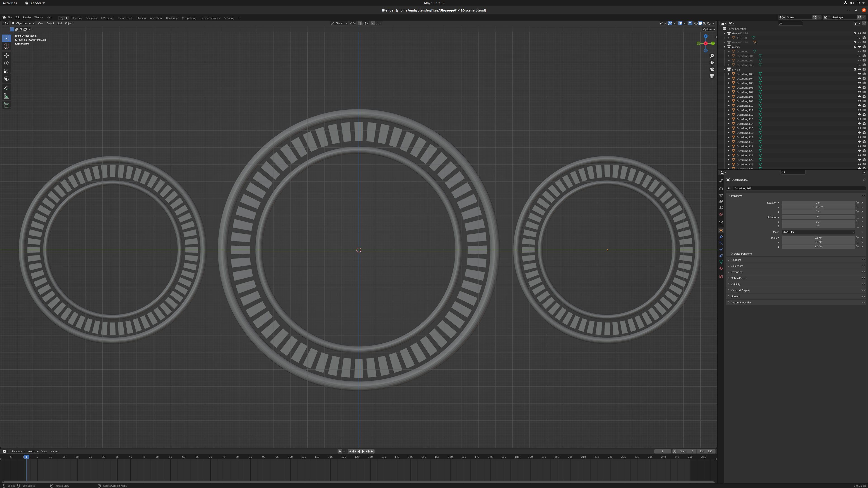The image size is (868, 488).
Task: Select OuterRing.115 in the outliner
Action: 745,128
